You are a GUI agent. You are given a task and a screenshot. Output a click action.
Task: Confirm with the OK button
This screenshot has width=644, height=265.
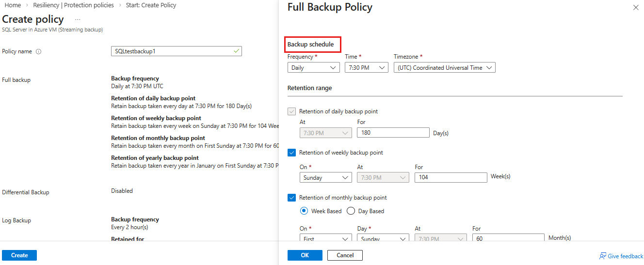coord(305,255)
